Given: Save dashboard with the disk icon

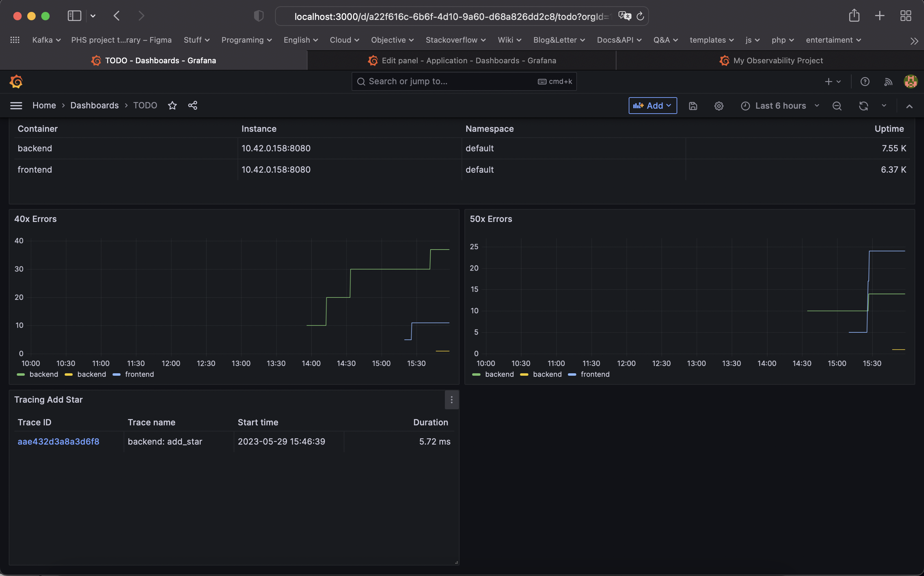Looking at the screenshot, I should click(x=693, y=106).
